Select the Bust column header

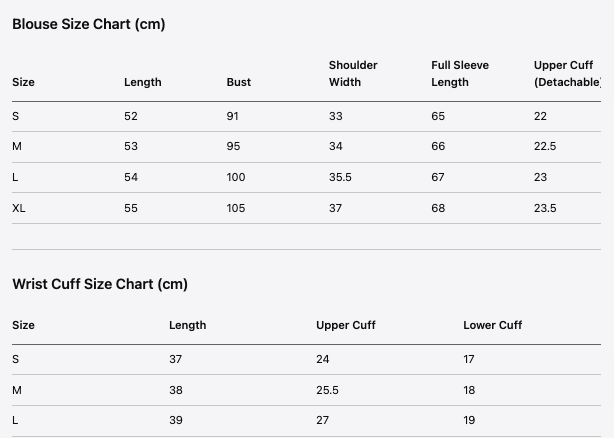[x=239, y=82]
